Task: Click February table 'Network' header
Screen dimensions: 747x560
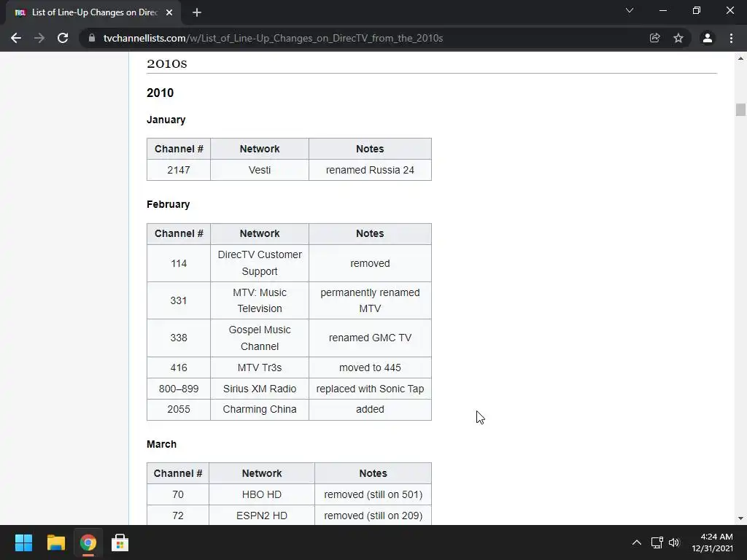Action: click(260, 234)
